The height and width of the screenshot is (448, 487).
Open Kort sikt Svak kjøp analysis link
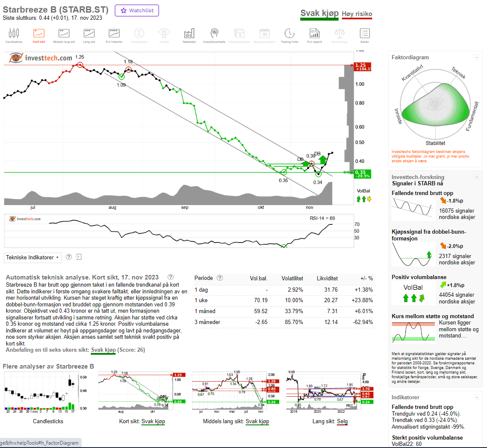coord(154,421)
